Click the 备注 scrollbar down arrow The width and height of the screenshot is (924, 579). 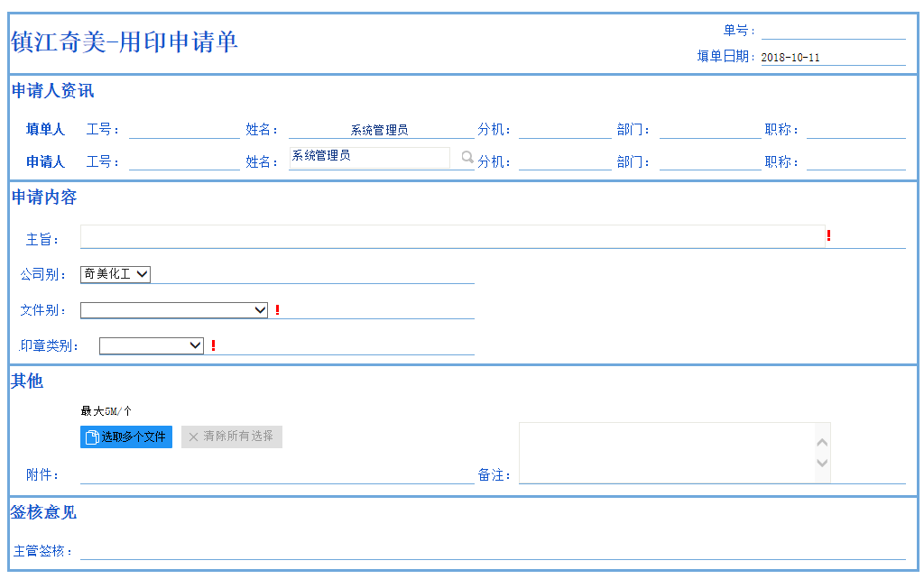[823, 463]
